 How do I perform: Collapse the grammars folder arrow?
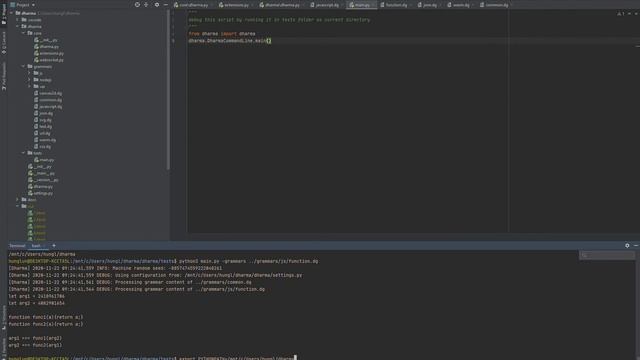24,67
